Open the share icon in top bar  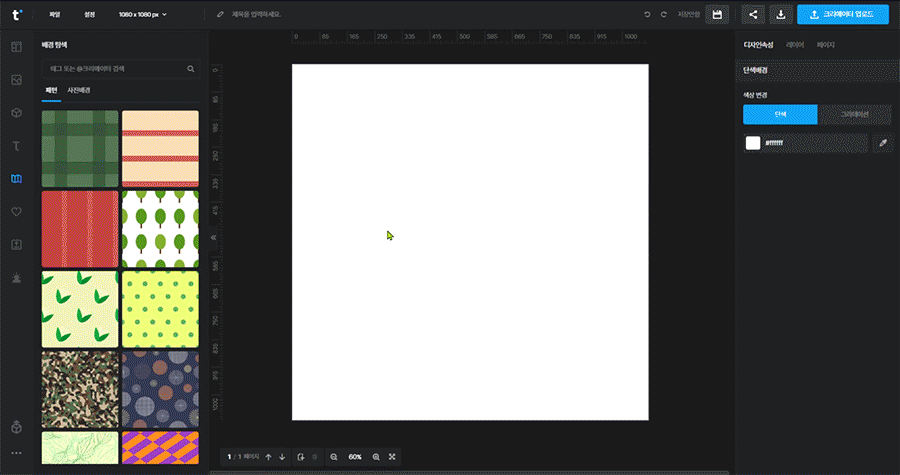point(752,15)
